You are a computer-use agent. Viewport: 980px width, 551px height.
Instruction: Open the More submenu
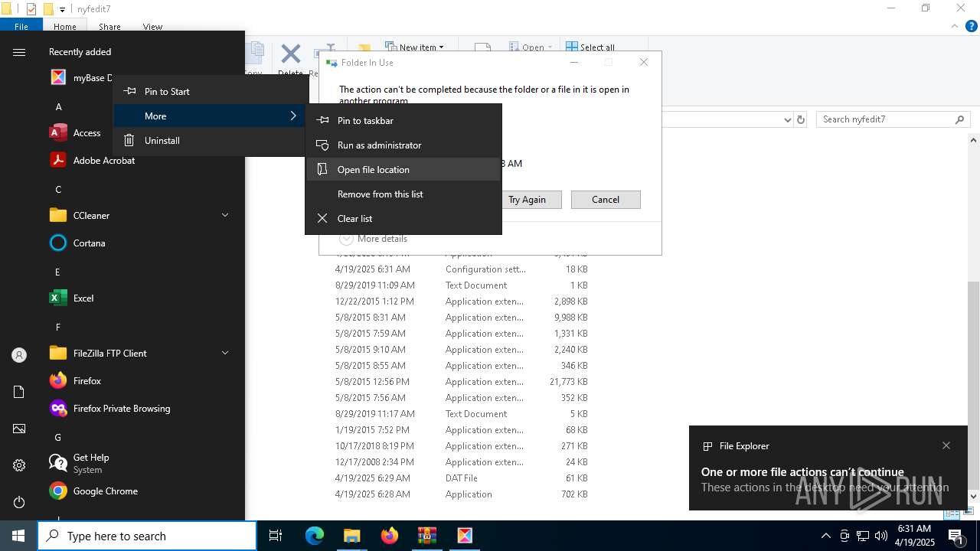pyautogui.click(x=210, y=116)
